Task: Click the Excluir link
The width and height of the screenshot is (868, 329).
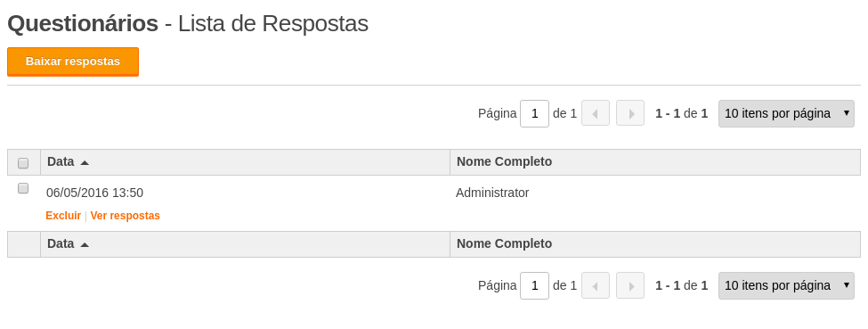Action: (63, 215)
